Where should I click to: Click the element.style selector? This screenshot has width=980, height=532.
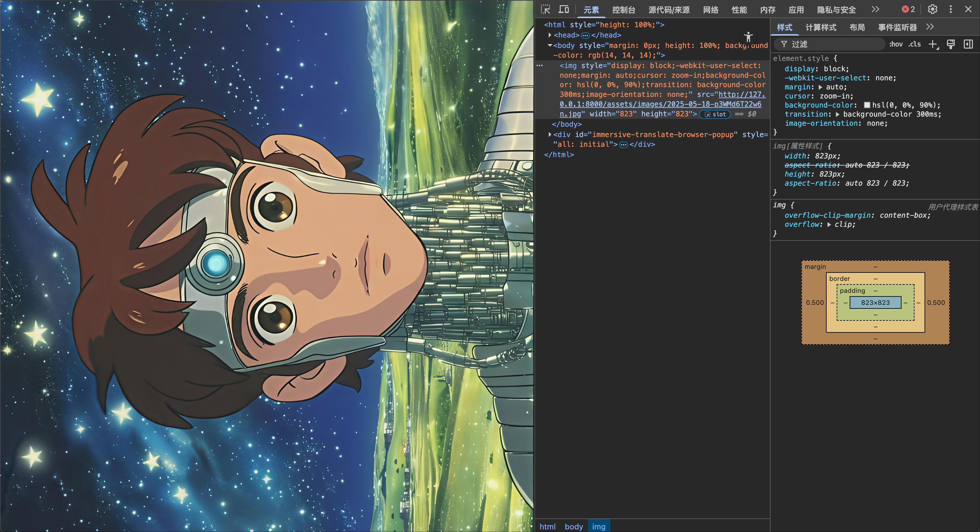click(800, 59)
